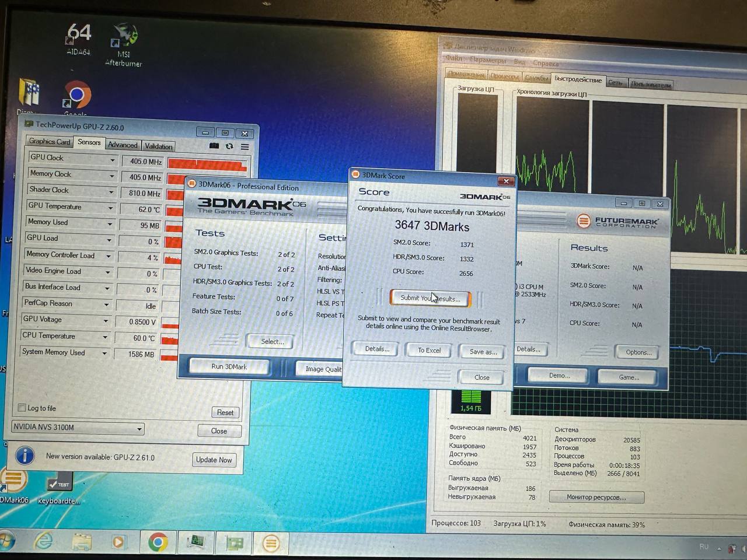Click Reset button in GPU-Z
The height and width of the screenshot is (560, 747).
coord(225,412)
